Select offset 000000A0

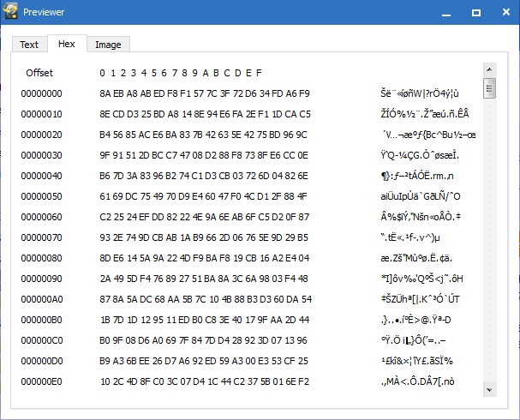click(42, 299)
